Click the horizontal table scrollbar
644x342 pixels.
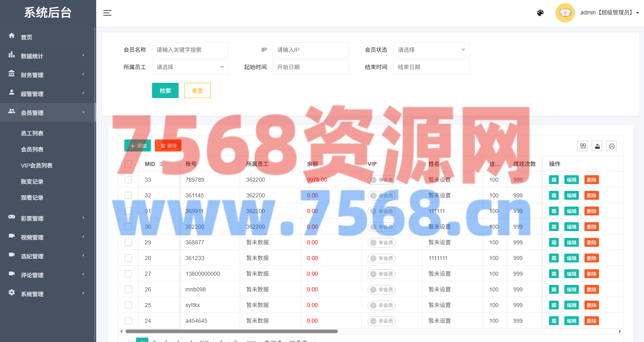pyautogui.click(x=231, y=332)
